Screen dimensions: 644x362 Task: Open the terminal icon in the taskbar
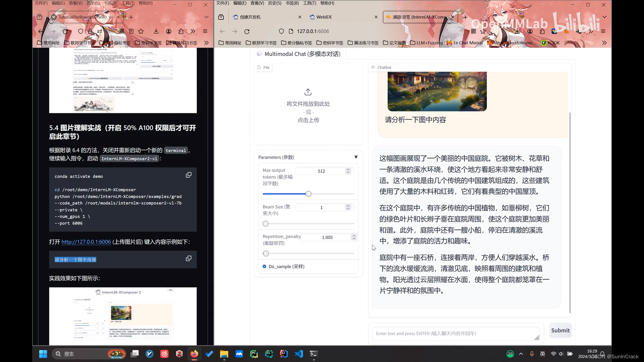point(313,354)
